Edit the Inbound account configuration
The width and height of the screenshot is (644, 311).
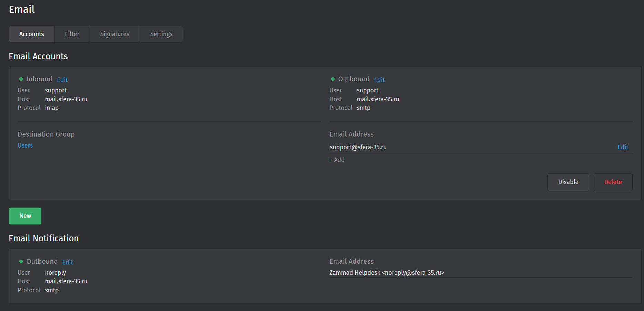click(62, 80)
